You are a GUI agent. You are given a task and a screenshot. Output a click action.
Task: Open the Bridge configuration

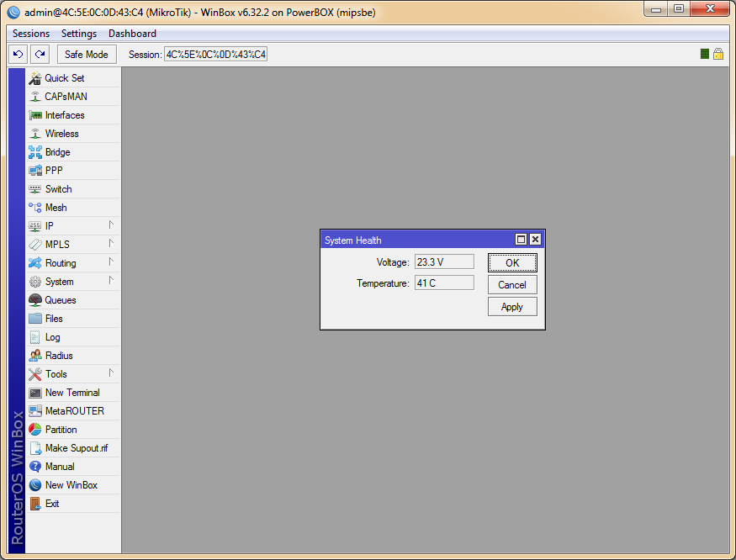tap(57, 152)
